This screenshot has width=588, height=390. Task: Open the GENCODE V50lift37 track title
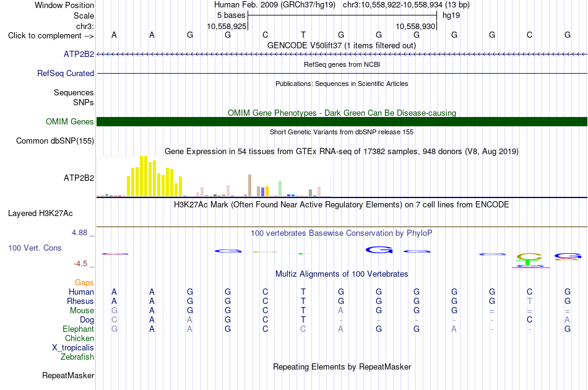point(342,45)
